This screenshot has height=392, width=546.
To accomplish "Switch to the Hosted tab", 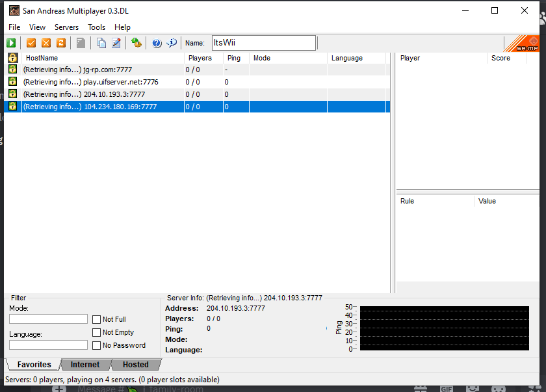I will coord(135,365).
